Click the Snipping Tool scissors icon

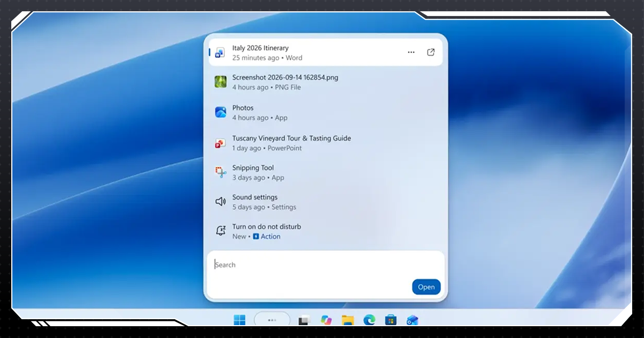pyautogui.click(x=221, y=173)
